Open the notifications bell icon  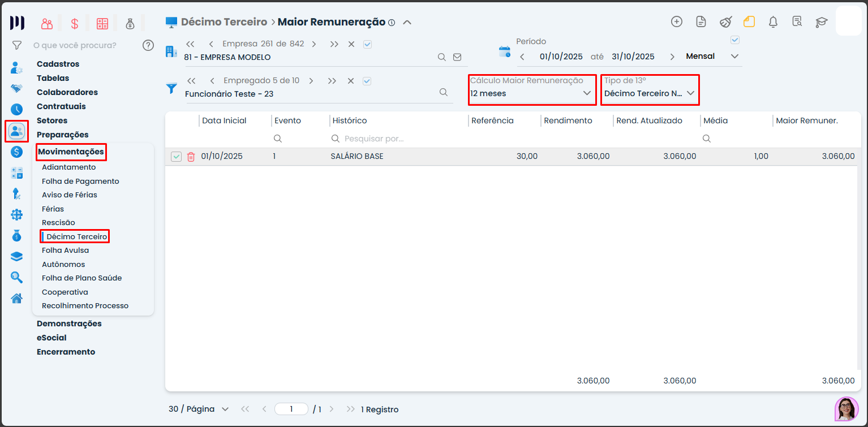click(773, 21)
